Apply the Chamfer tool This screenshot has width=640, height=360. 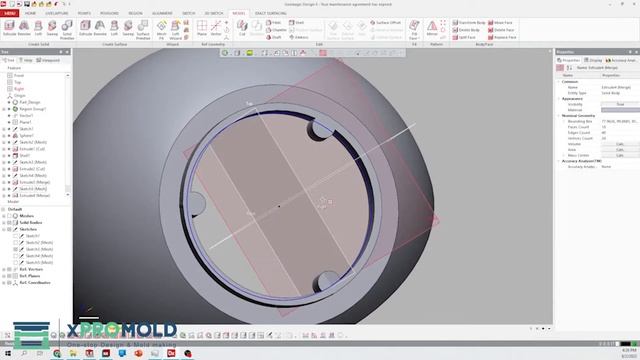point(276,30)
